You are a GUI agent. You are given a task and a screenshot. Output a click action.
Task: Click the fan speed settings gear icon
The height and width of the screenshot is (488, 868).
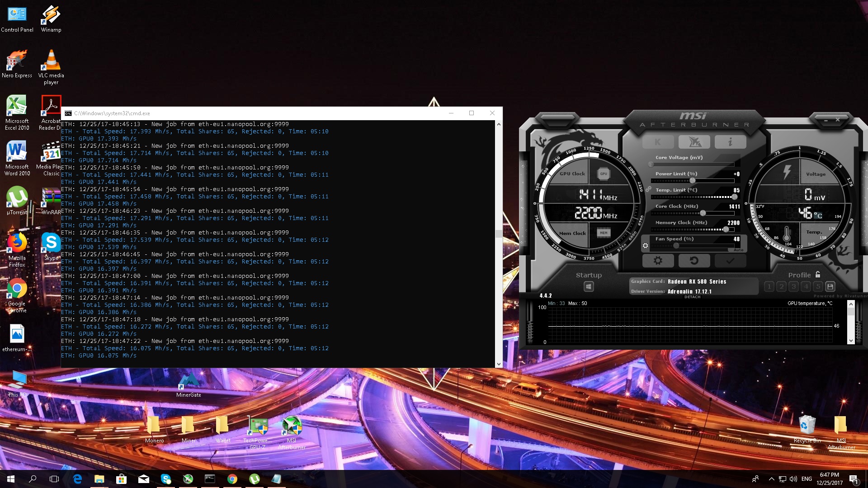pyautogui.click(x=646, y=246)
